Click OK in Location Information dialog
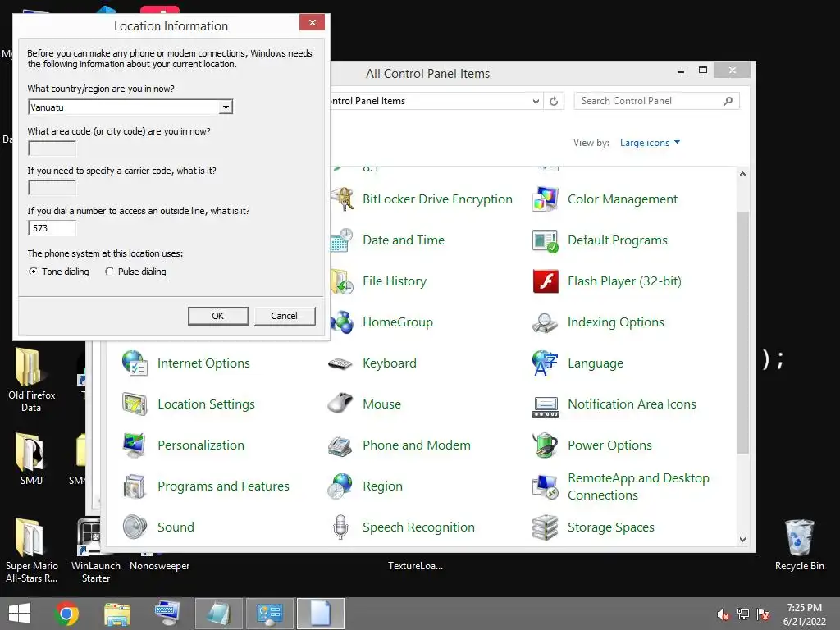 coord(218,316)
